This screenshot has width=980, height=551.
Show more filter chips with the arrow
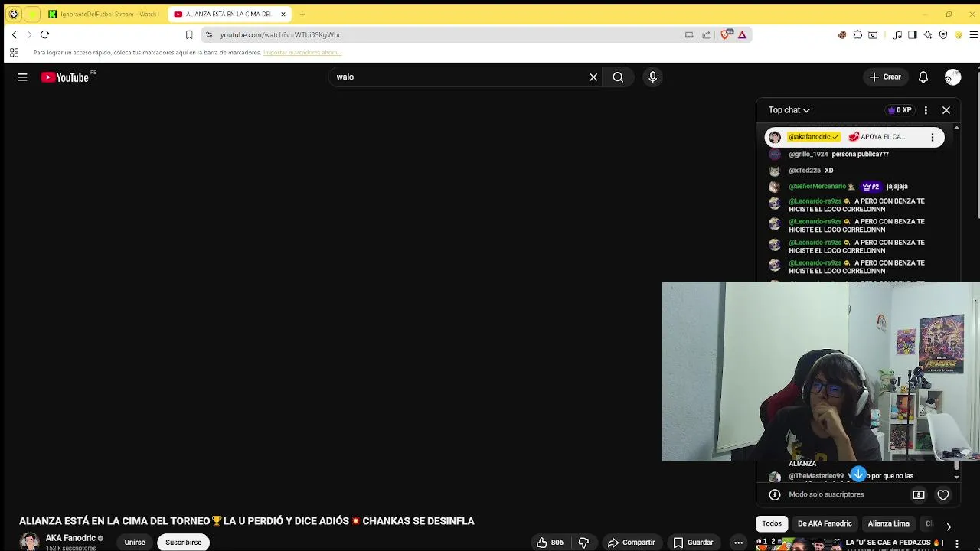coord(949,527)
